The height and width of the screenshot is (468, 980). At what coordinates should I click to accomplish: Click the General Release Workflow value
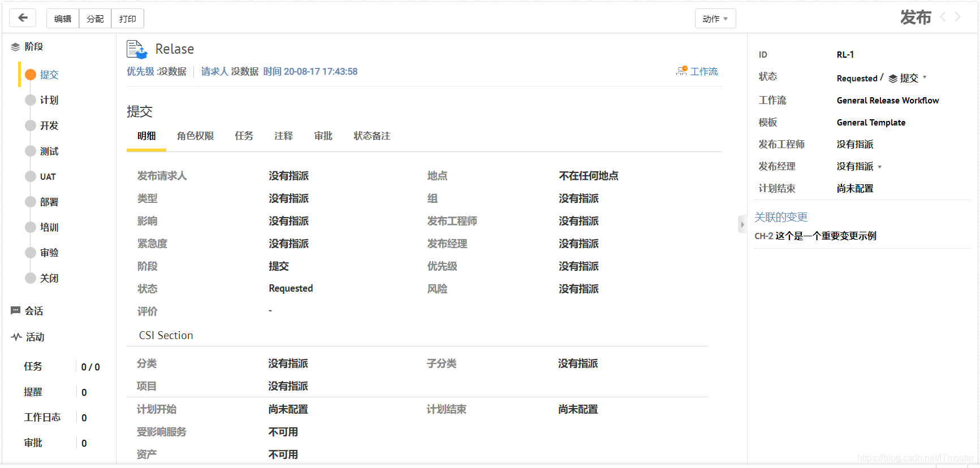tap(888, 100)
